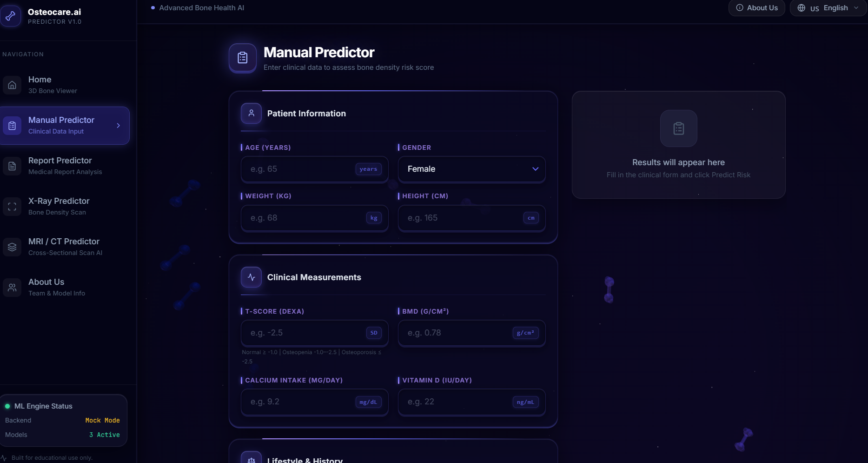
Task: Click the activity icon beside educational notice
Action: pyautogui.click(x=4, y=458)
